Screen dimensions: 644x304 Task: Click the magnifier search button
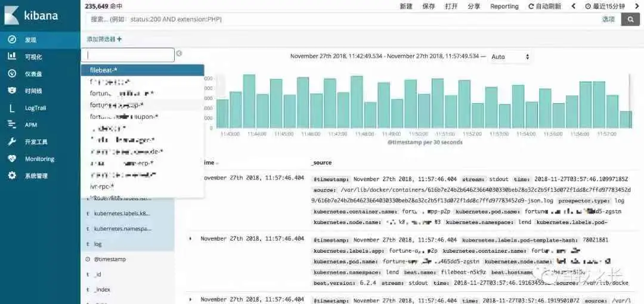click(x=630, y=19)
